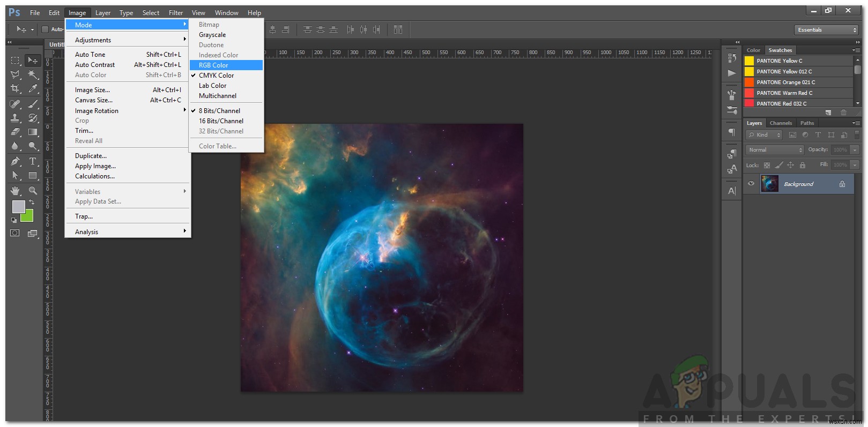Viewport: 868px width, 427px height.
Task: Open the layer filter Kind dropdown
Action: coord(764,135)
